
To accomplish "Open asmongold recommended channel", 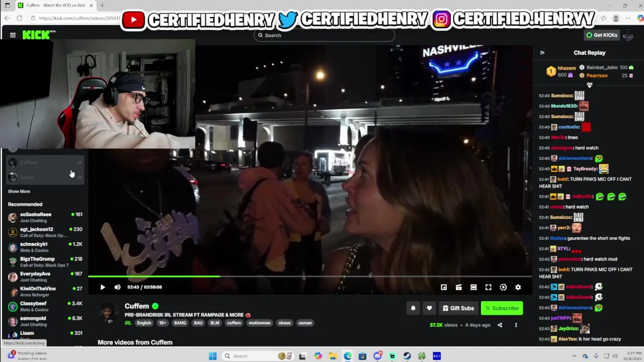I will coord(45,321).
